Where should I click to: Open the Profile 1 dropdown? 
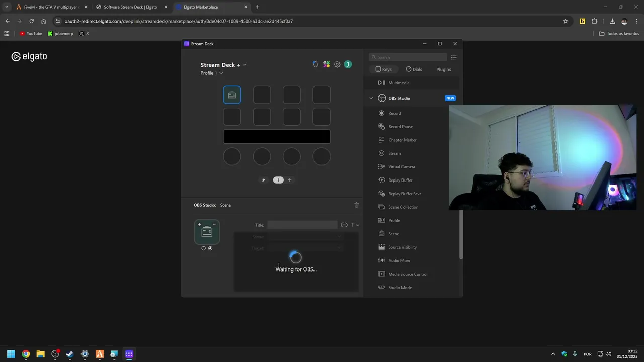pyautogui.click(x=211, y=73)
